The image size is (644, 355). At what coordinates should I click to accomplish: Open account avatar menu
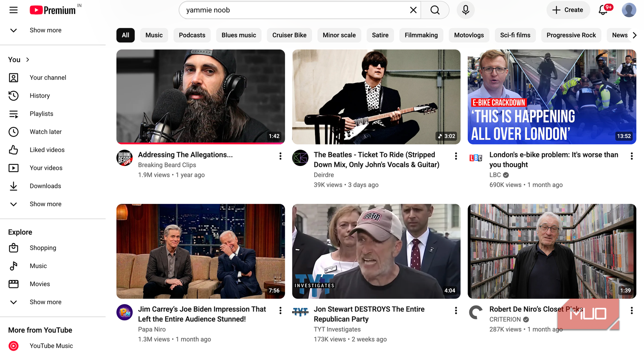(x=629, y=10)
